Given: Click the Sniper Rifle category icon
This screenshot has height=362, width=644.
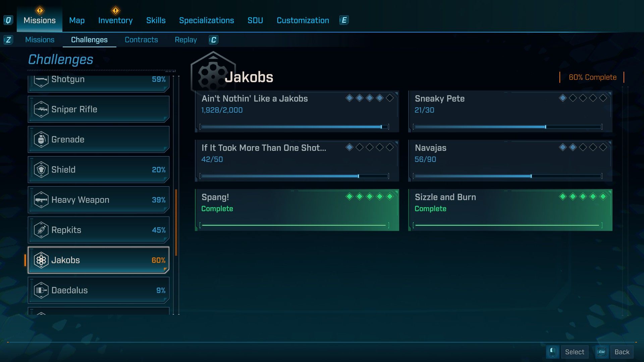Looking at the screenshot, I should (41, 109).
